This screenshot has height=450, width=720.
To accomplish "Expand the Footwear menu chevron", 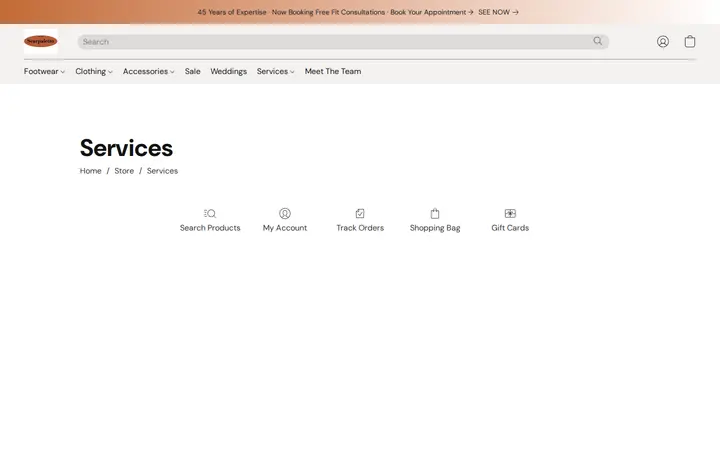I will click(x=62, y=72).
